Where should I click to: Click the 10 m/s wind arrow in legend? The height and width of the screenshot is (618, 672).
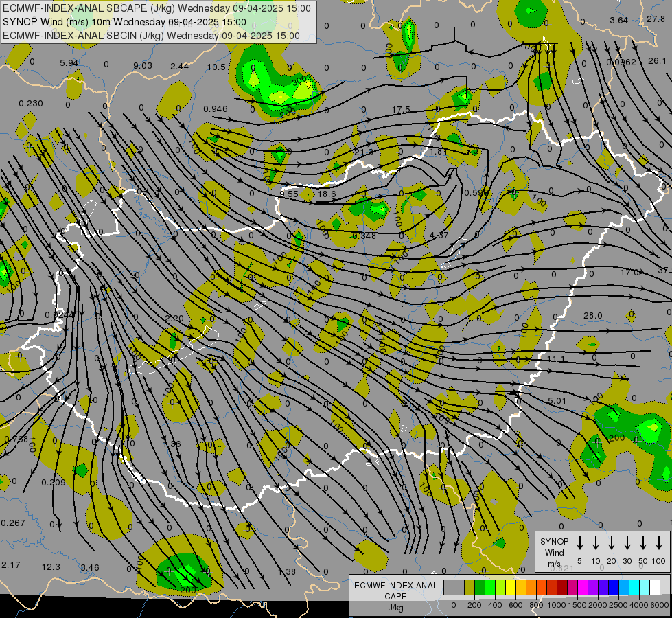pyautogui.click(x=596, y=542)
